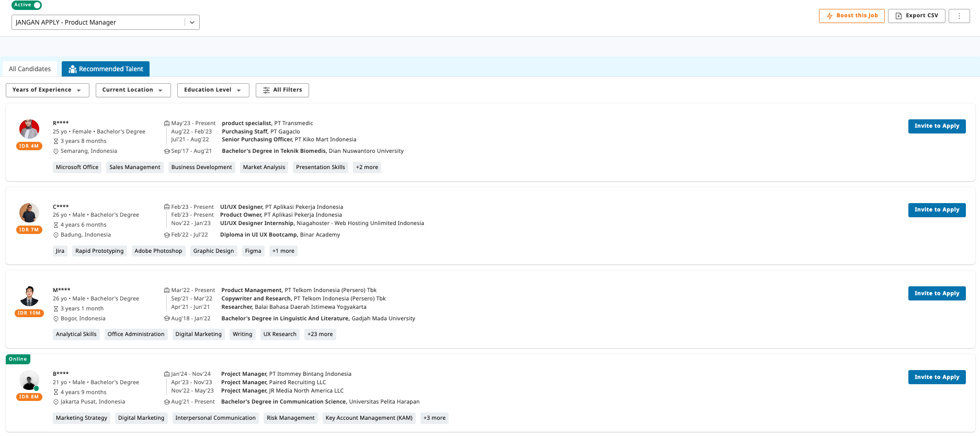Viewport: 980px width, 436px height.
Task: Open the JANGAN APPLY - Product Manager job dropdown
Action: click(106, 22)
